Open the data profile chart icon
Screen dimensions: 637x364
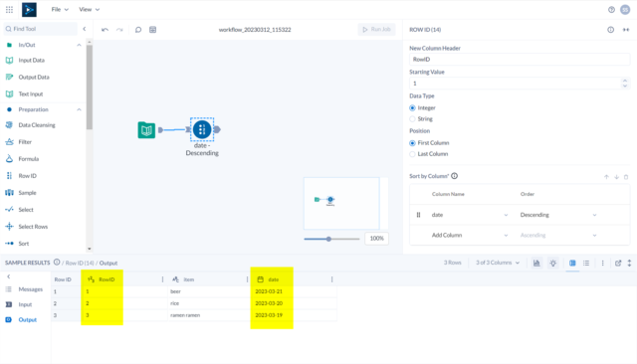tap(536, 263)
